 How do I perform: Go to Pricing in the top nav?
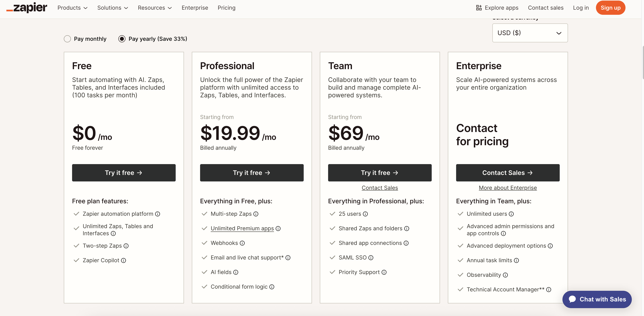(x=226, y=8)
